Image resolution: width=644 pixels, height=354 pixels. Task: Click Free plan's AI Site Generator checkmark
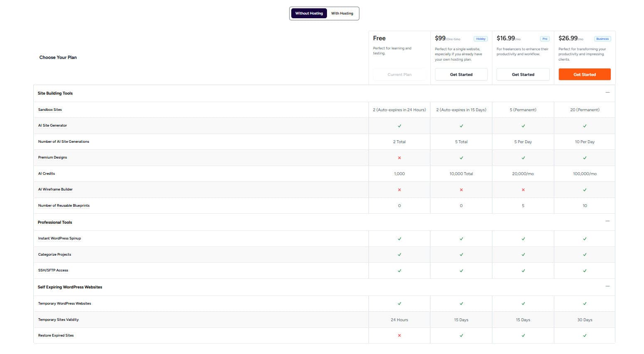click(399, 126)
